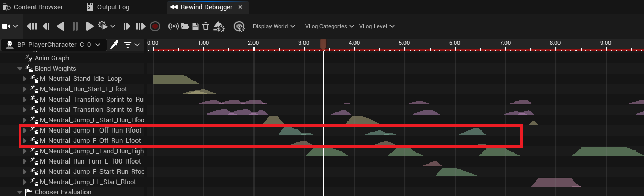Click the timeline scrubber playhead handle
Viewport: 644px width, 196px height.
pyautogui.click(x=323, y=45)
